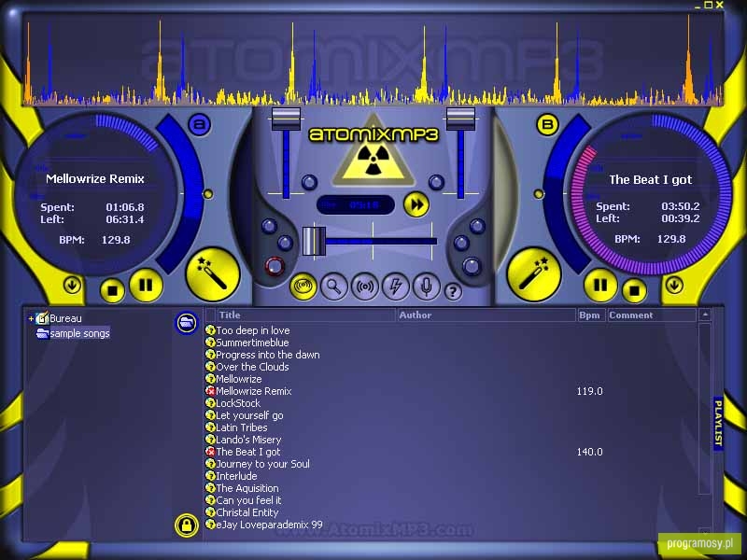The width and height of the screenshot is (747, 560).
Task: Sort list by Author column
Action: 486,315
